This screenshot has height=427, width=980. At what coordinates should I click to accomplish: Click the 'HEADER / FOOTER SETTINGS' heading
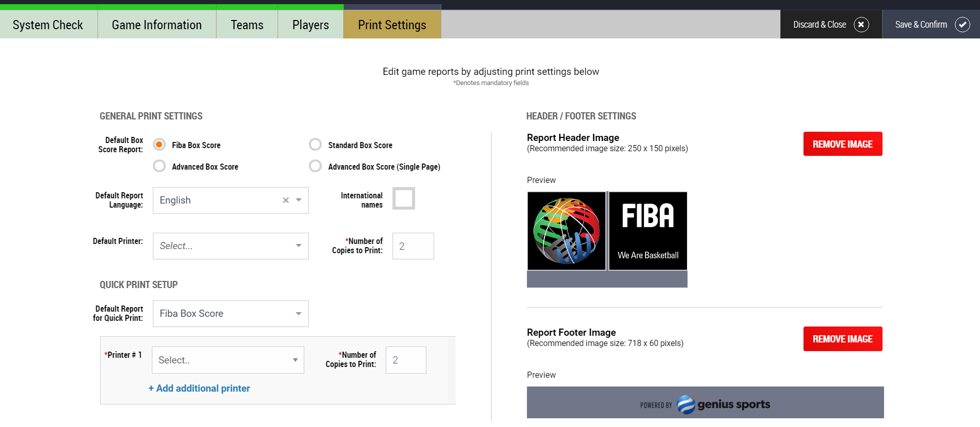tap(581, 116)
